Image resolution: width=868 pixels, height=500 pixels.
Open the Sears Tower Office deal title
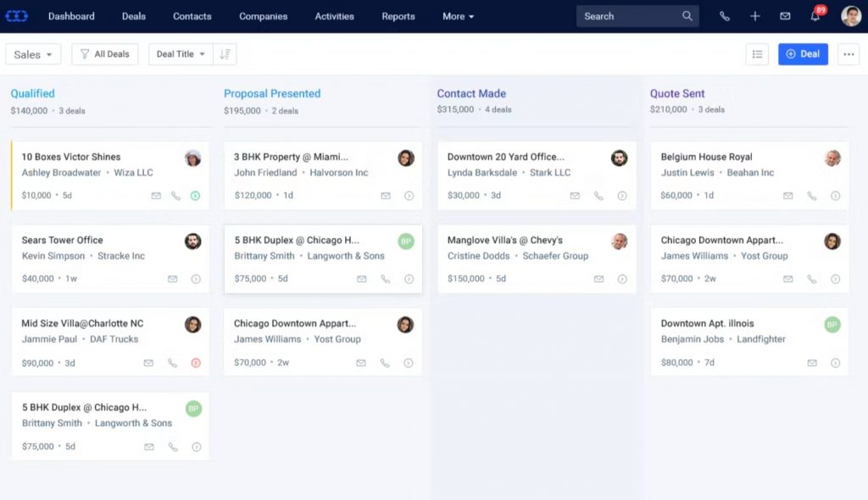click(x=62, y=240)
